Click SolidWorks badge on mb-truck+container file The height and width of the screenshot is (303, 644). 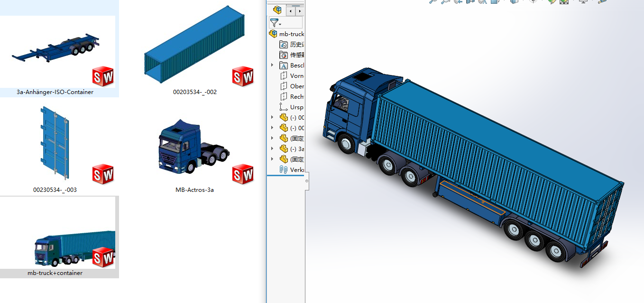coord(103,257)
